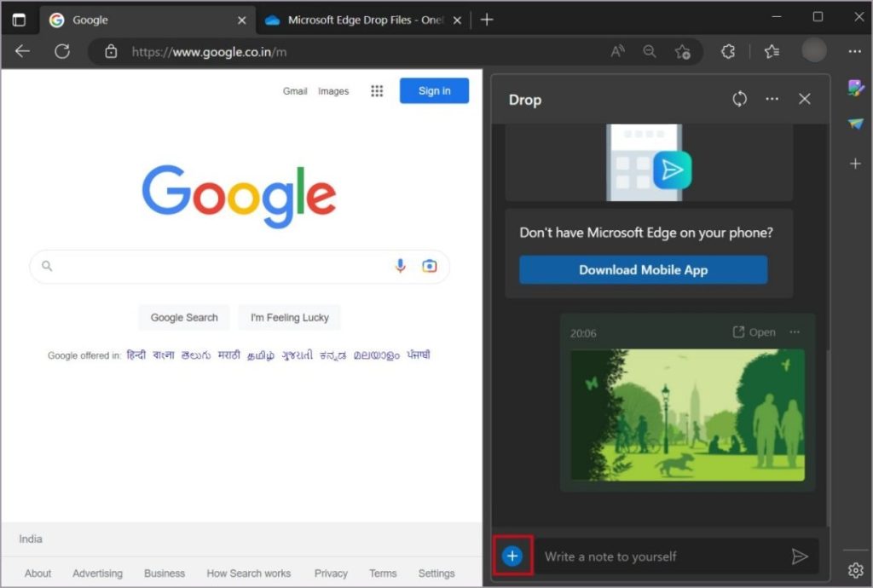
Task: Open options for the shared green image
Action: 795,332
